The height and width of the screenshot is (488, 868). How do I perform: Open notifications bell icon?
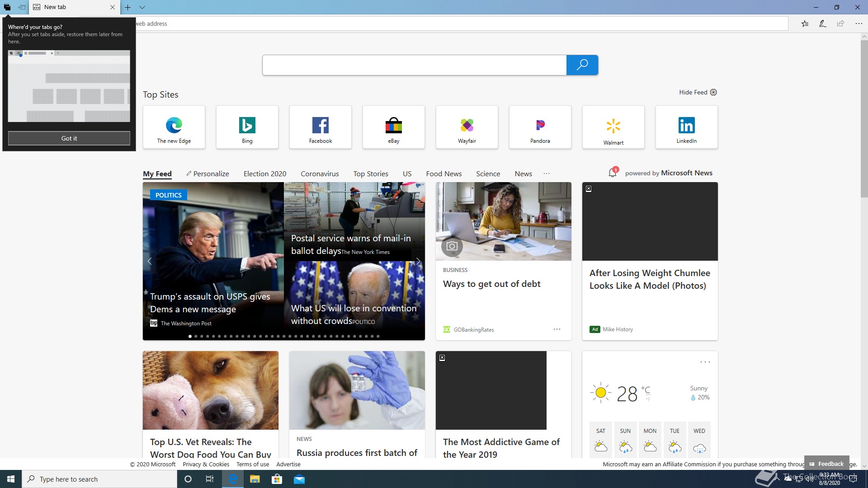pos(613,172)
